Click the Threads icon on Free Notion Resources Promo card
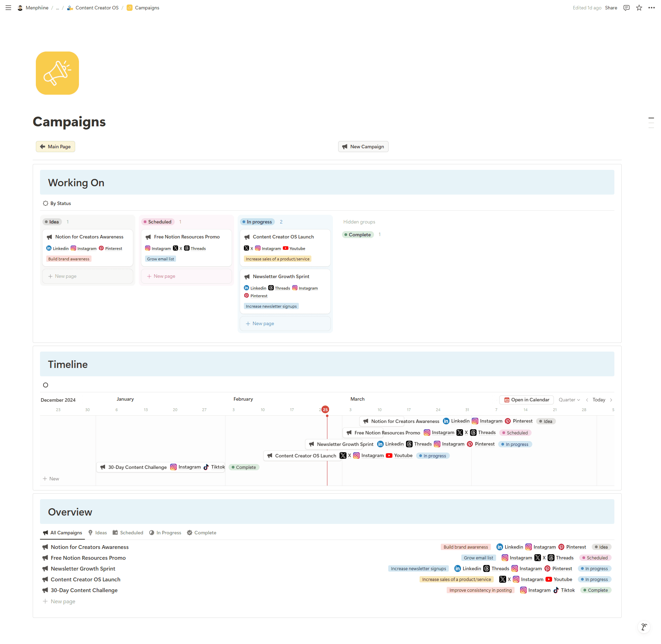This screenshot has height=644, width=661. [x=187, y=248]
